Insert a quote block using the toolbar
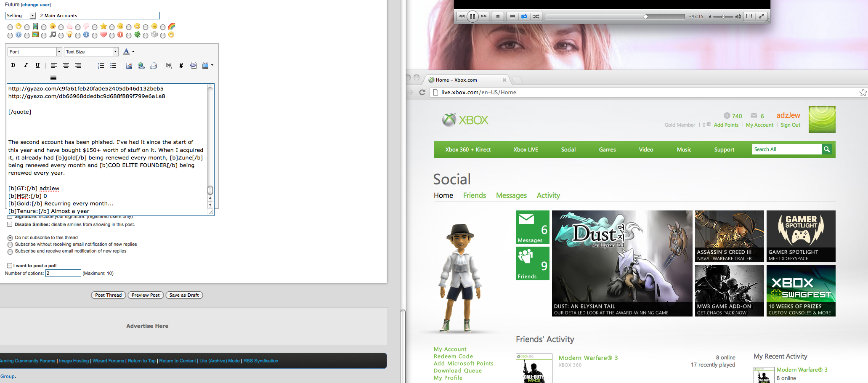The image size is (868, 383). pos(169,65)
